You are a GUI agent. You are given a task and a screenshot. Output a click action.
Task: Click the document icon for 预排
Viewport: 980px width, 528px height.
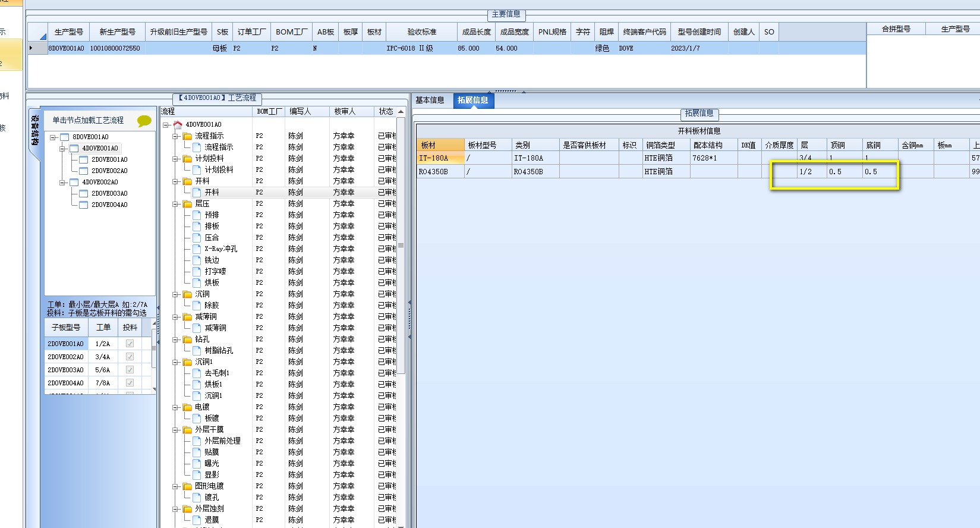[197, 215]
